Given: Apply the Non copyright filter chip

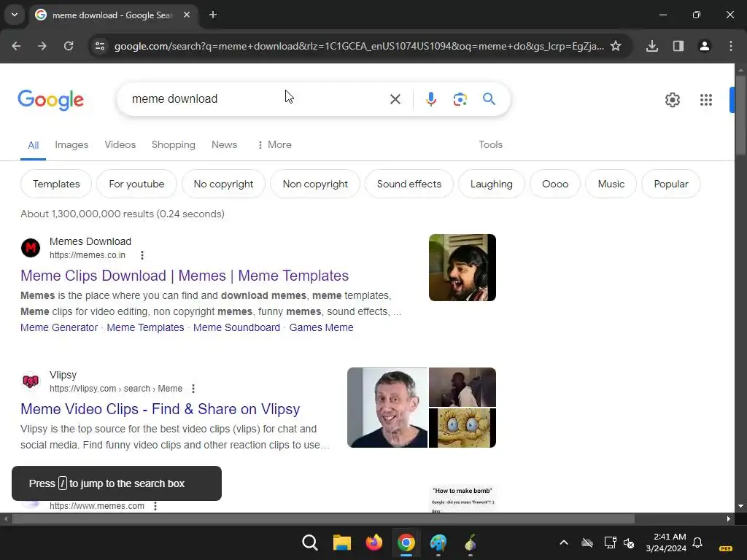Looking at the screenshot, I should (x=315, y=184).
